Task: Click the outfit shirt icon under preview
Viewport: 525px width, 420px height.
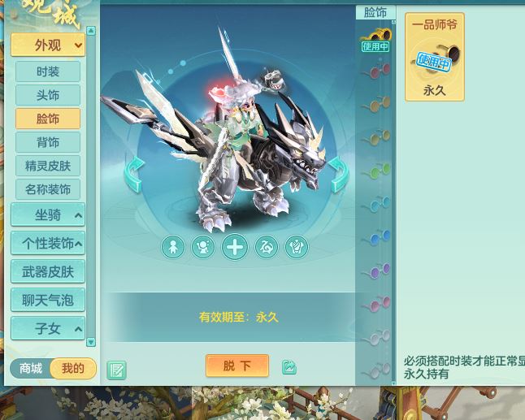Action: tap(297, 247)
